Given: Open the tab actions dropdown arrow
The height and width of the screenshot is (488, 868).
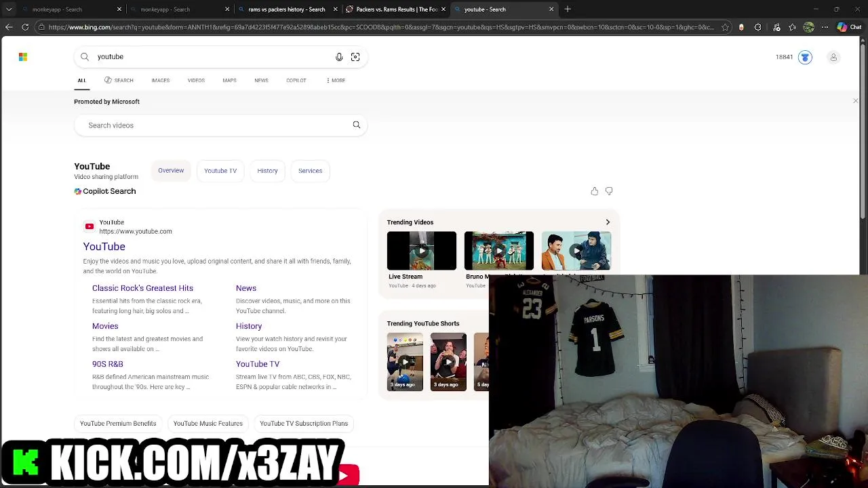Looking at the screenshot, I should tap(9, 9).
